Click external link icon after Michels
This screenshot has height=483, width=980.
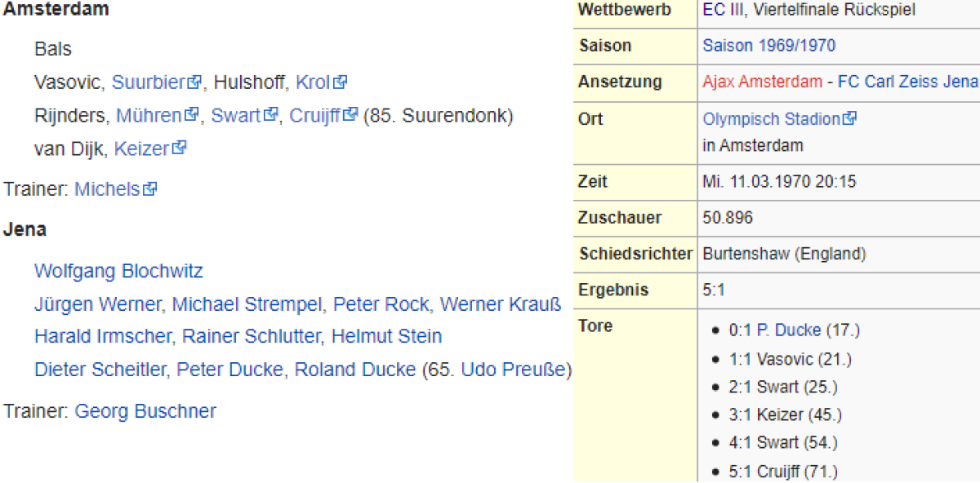(x=149, y=189)
